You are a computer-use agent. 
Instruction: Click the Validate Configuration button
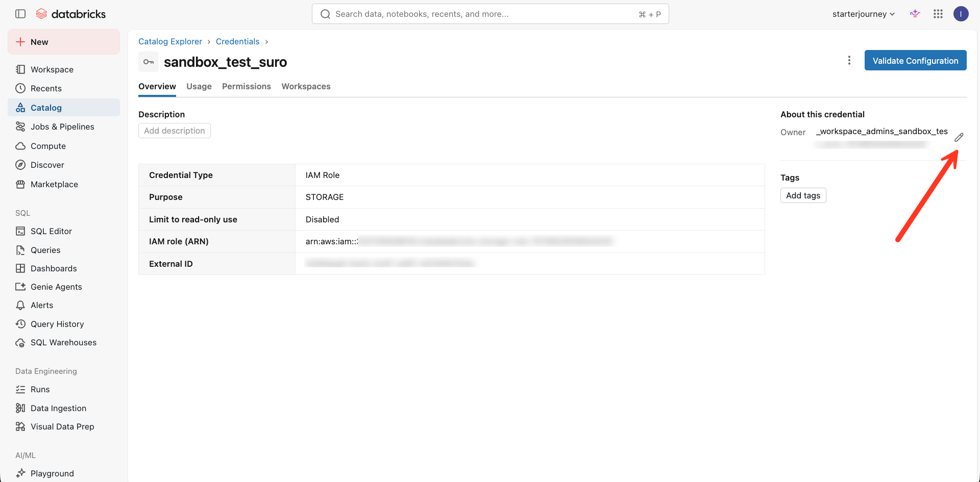click(915, 60)
